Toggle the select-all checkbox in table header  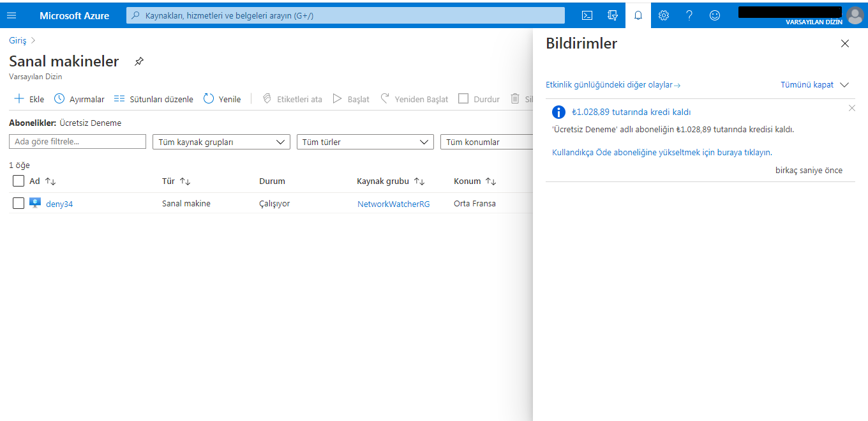coord(19,181)
